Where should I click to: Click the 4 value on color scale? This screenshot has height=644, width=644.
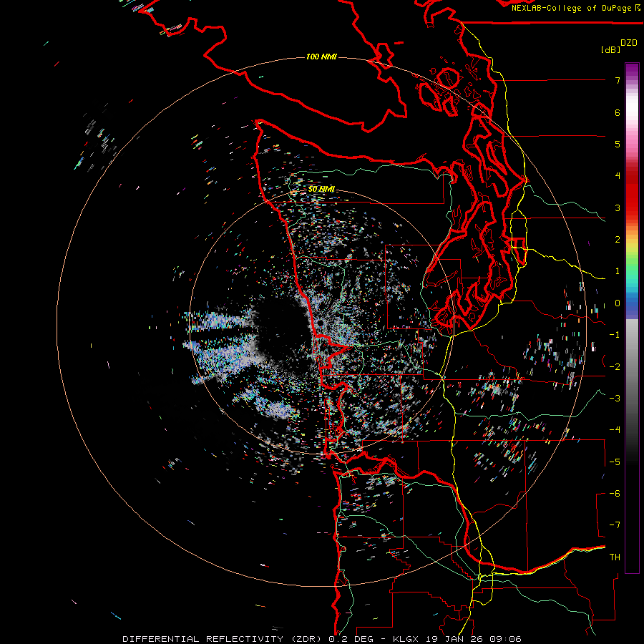coord(618,176)
